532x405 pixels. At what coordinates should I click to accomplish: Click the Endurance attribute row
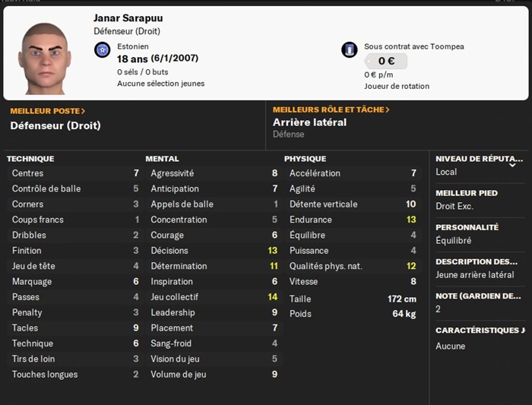pos(352,220)
